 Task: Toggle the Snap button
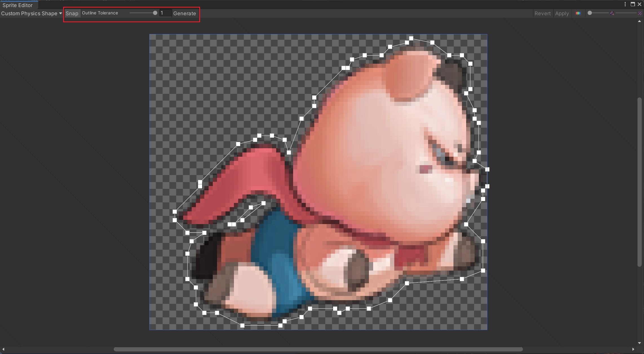[72, 13]
